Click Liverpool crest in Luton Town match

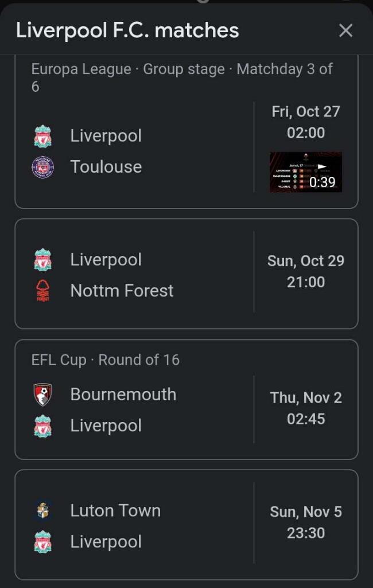[x=42, y=542]
